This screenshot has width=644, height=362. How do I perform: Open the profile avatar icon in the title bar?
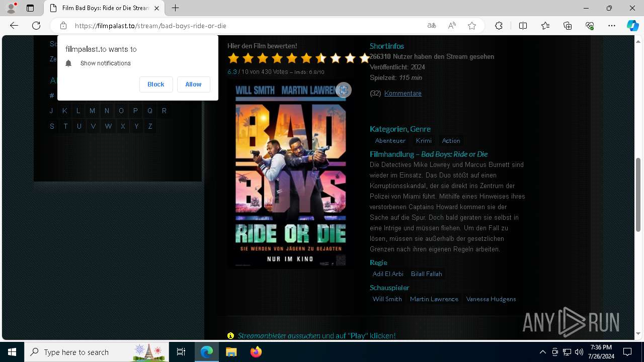[11, 8]
